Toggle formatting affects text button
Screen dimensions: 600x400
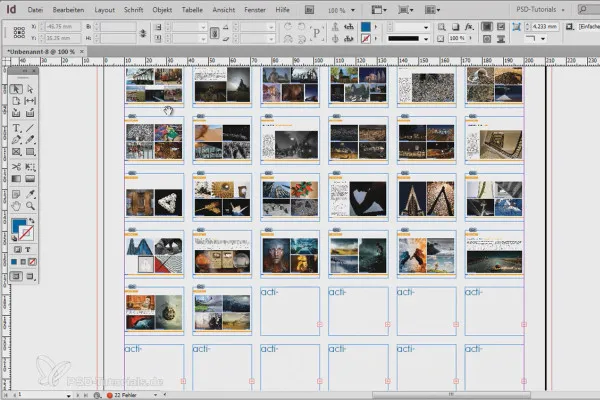pos(28,250)
